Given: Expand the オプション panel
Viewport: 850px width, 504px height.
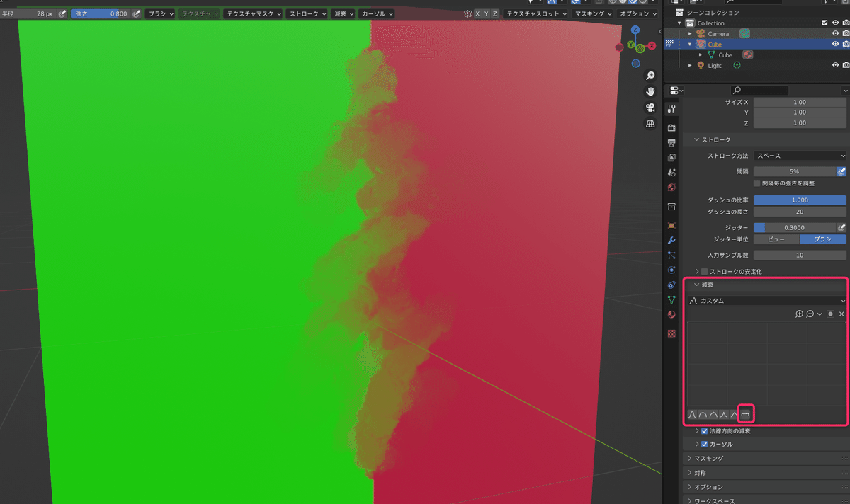Looking at the screenshot, I should [765, 487].
